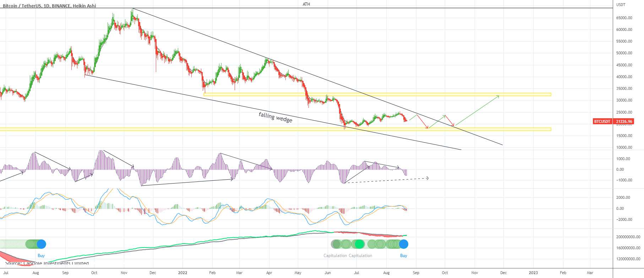Select the long green projection arrow toward 32000
644x278 pixels.
tap(477, 110)
